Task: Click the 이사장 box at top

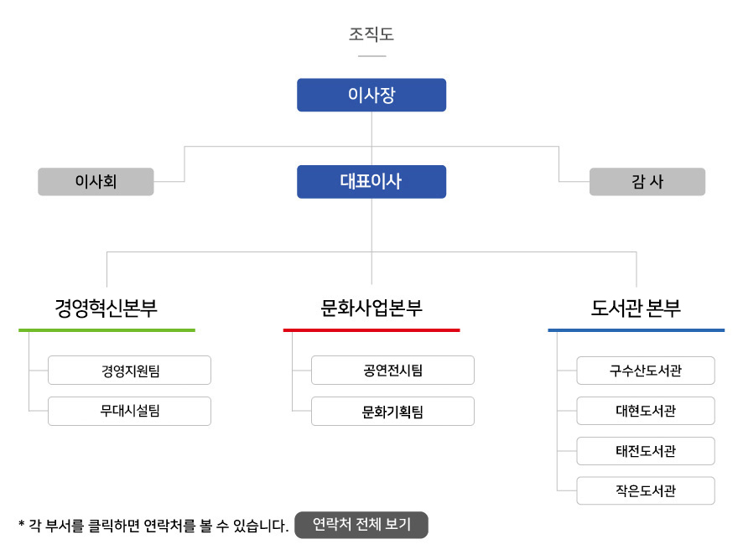Action: point(371,95)
